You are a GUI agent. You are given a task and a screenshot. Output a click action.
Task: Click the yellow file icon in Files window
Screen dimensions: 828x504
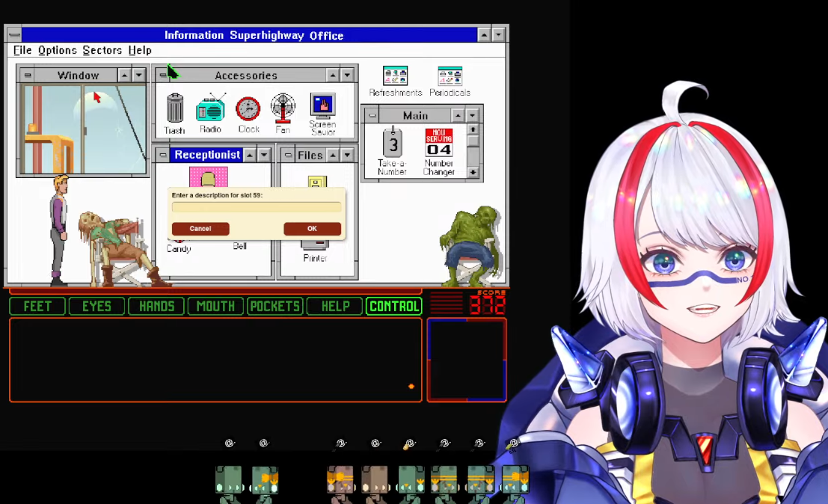click(317, 182)
